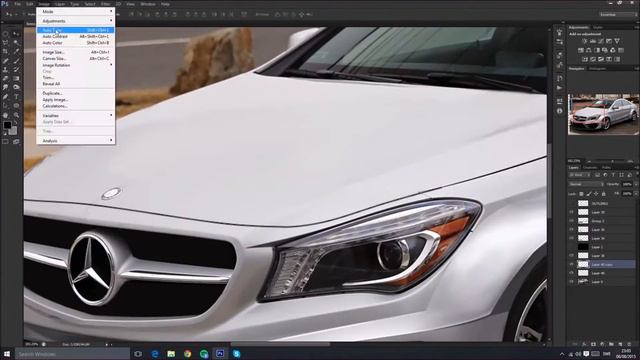Choose Image Size from the menu
Image resolution: width=640 pixels, height=360 pixels.
[x=76, y=52]
